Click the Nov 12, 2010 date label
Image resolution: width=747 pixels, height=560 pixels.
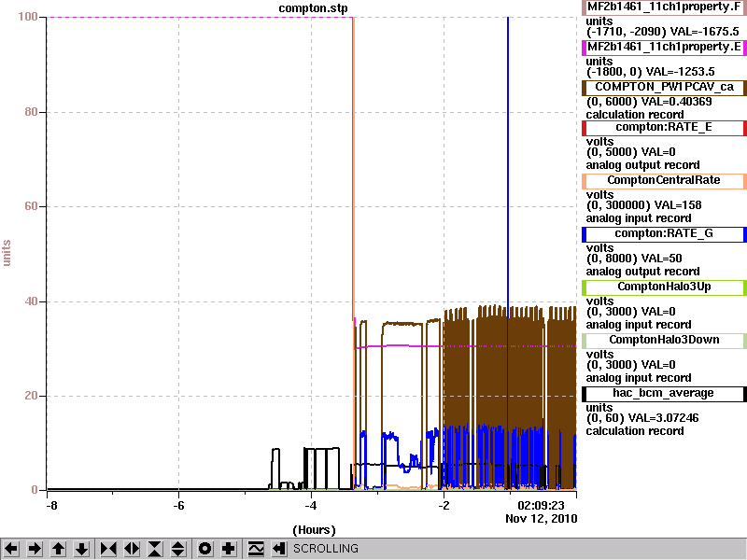(x=542, y=519)
